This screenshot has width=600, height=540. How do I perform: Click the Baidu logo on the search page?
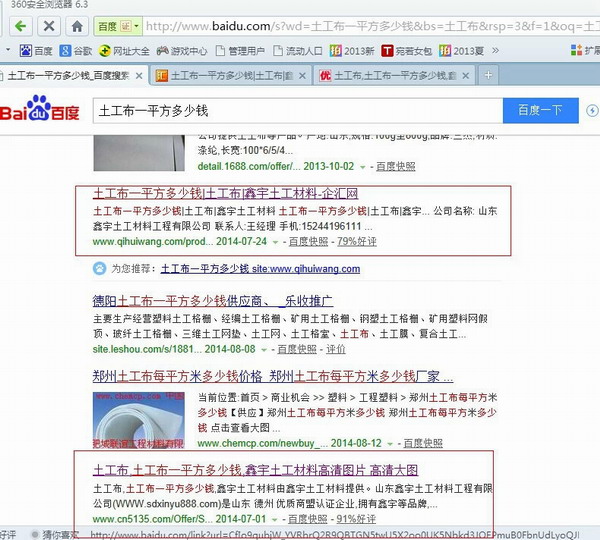point(41,109)
